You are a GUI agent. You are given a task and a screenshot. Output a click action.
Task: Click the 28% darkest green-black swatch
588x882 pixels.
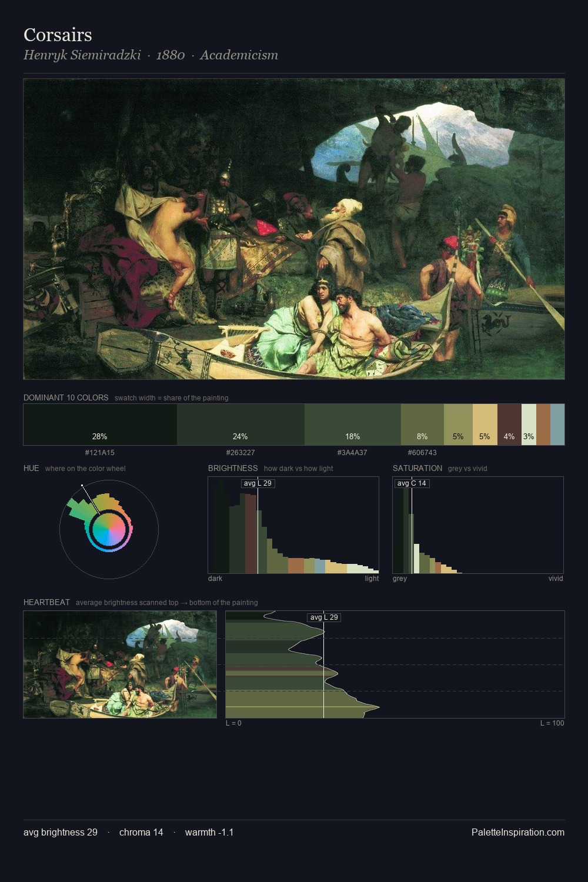tap(100, 425)
